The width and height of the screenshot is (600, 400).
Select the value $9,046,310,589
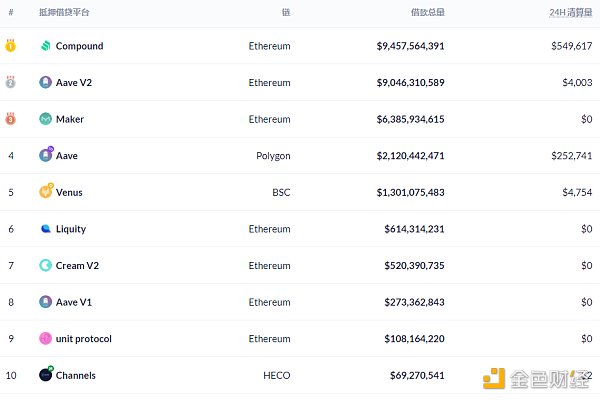[410, 83]
